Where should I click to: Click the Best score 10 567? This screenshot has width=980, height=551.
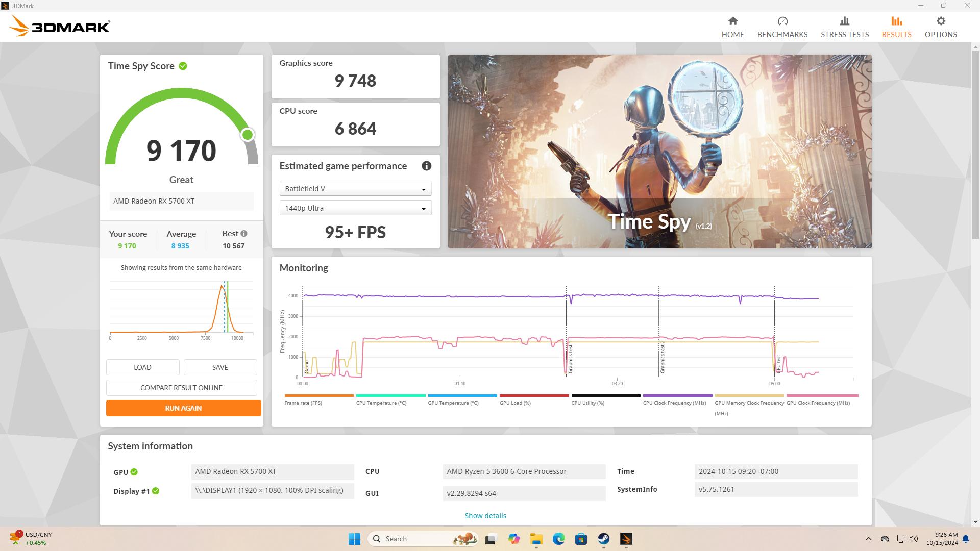pyautogui.click(x=233, y=246)
